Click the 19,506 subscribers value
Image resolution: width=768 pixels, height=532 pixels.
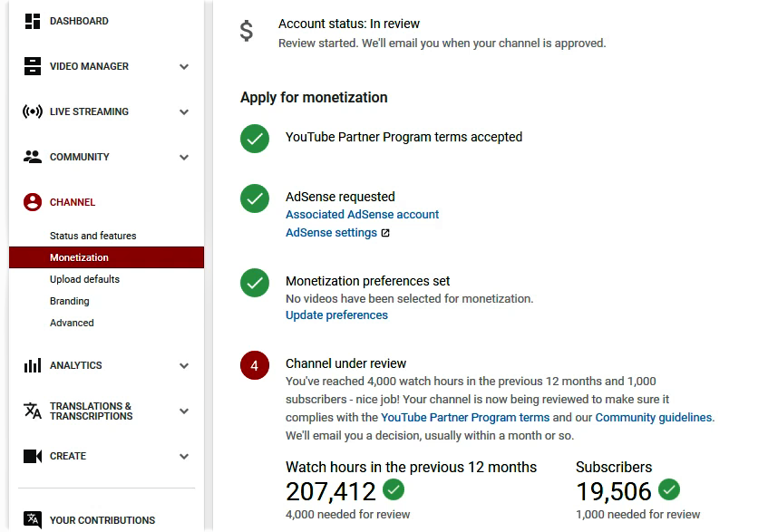[x=614, y=491]
